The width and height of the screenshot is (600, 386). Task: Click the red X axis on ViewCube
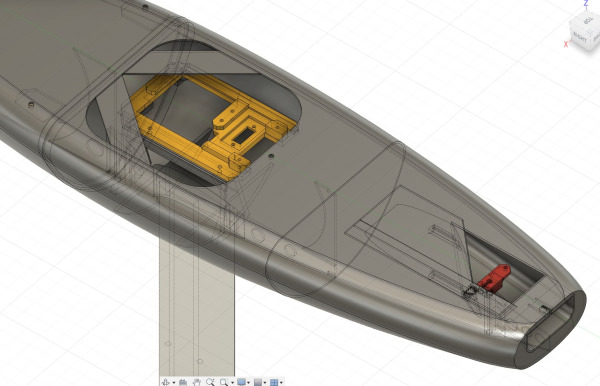(566, 44)
